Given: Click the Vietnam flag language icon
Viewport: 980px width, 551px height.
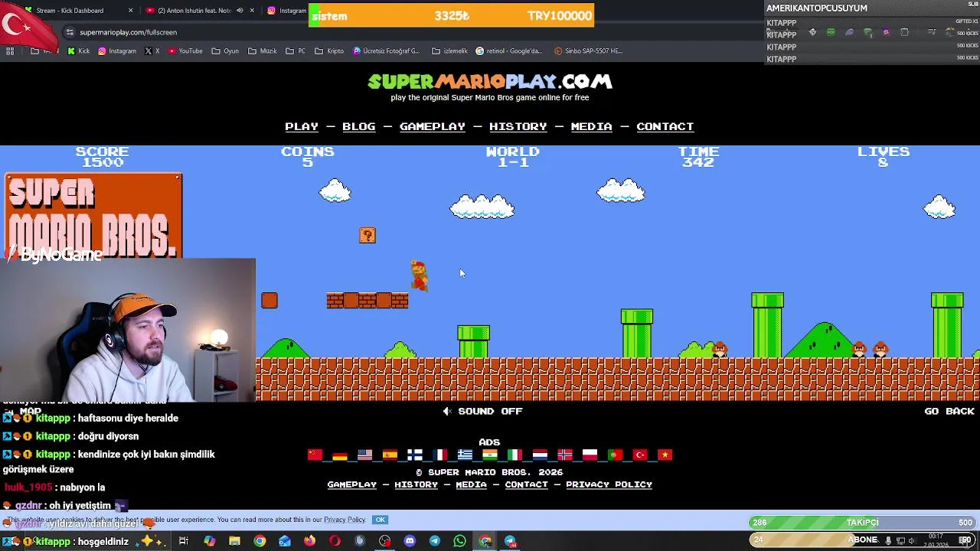Looking at the screenshot, I should click(x=665, y=455).
